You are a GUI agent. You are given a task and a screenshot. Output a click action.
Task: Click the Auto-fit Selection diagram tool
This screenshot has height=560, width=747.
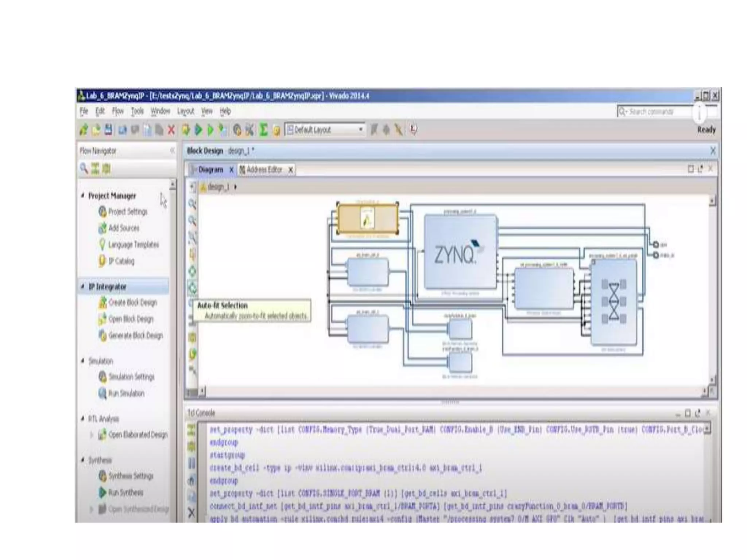pyautogui.click(x=192, y=288)
